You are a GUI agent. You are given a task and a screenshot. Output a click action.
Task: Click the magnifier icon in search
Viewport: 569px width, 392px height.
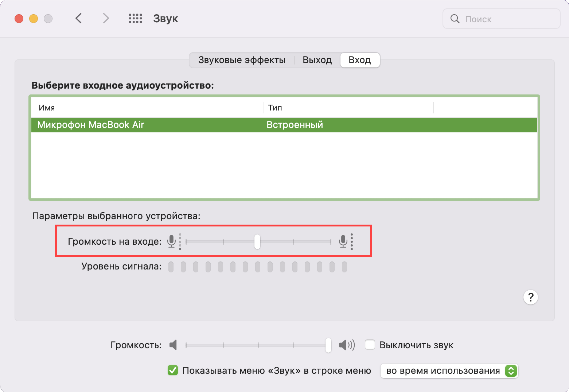pyautogui.click(x=455, y=19)
